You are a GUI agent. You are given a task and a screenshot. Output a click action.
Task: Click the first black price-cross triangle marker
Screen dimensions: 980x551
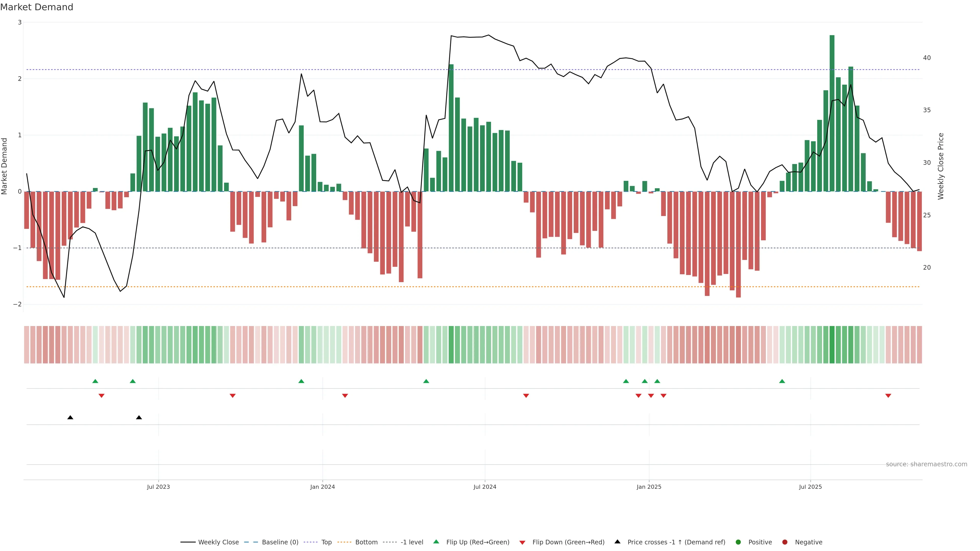click(x=70, y=418)
